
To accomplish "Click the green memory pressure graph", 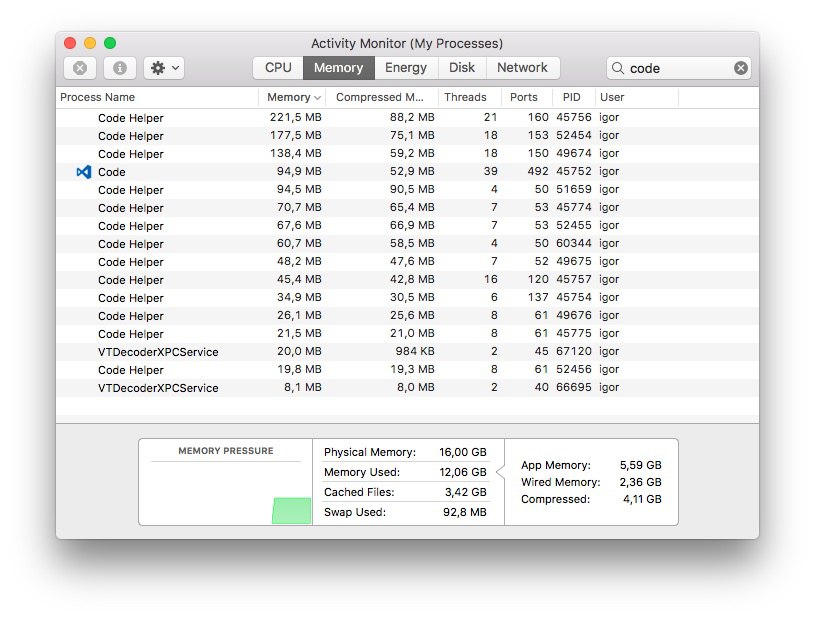I will (292, 510).
